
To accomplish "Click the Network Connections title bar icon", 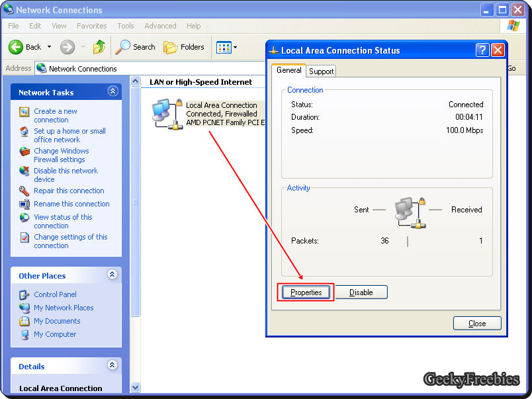I will point(9,9).
